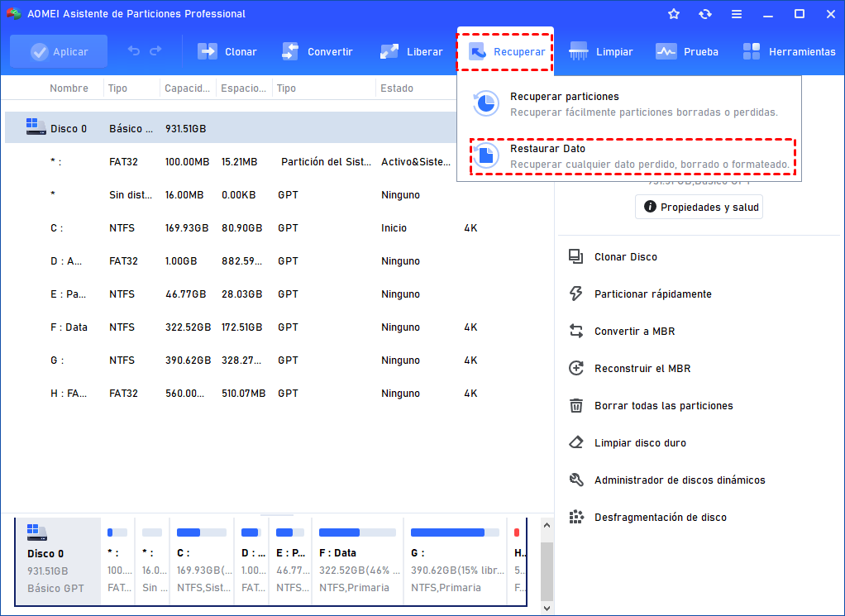This screenshot has height=616, width=845.
Task: Click the star icon in the title bar
Action: coord(673,13)
